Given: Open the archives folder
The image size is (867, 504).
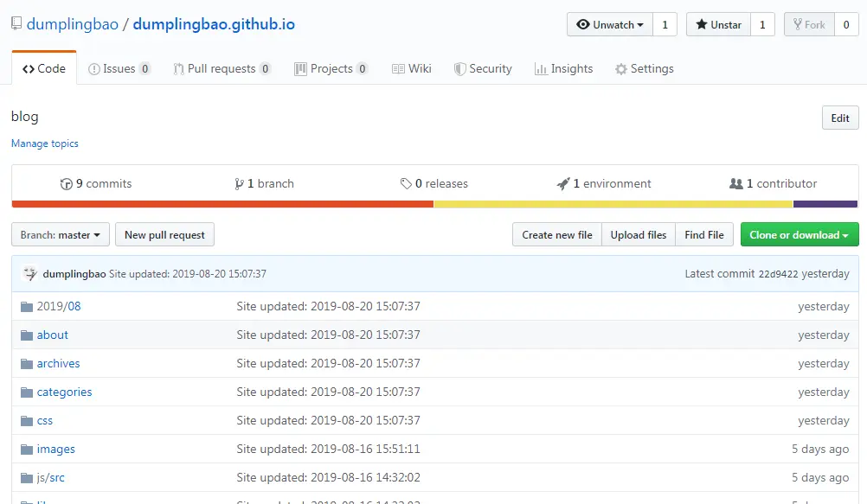Looking at the screenshot, I should click(x=58, y=363).
